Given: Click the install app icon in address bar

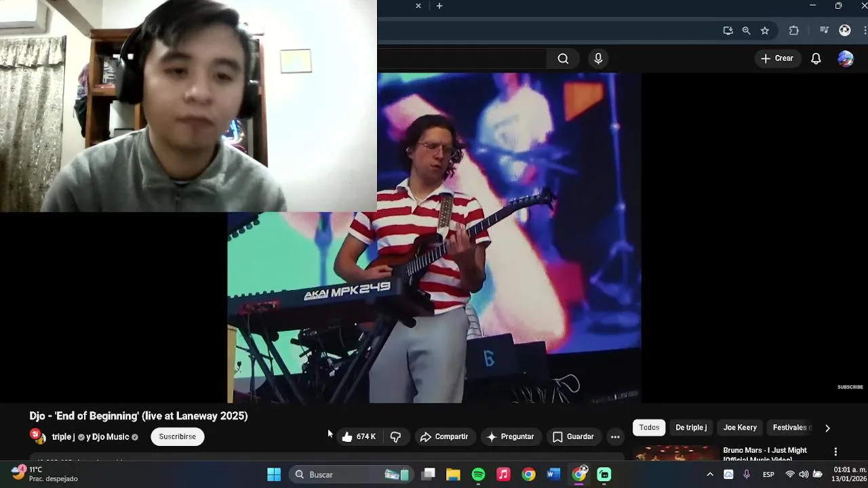Looking at the screenshot, I should coord(728,30).
